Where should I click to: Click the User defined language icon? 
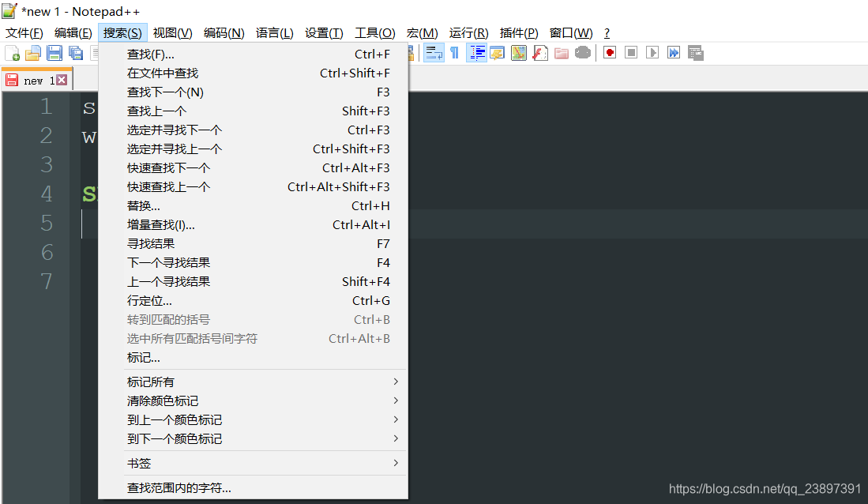(x=497, y=53)
